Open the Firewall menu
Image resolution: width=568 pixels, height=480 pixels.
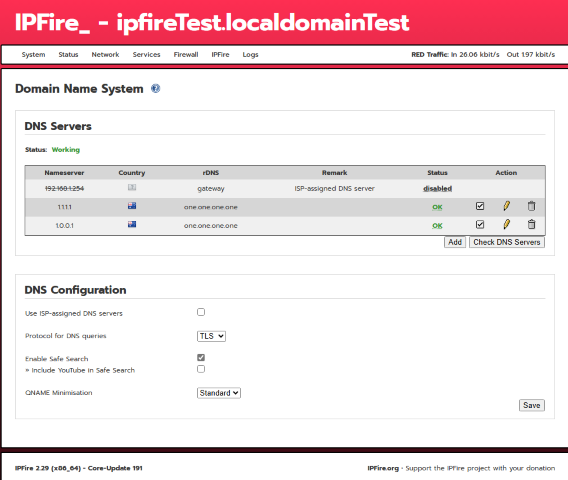click(x=186, y=55)
